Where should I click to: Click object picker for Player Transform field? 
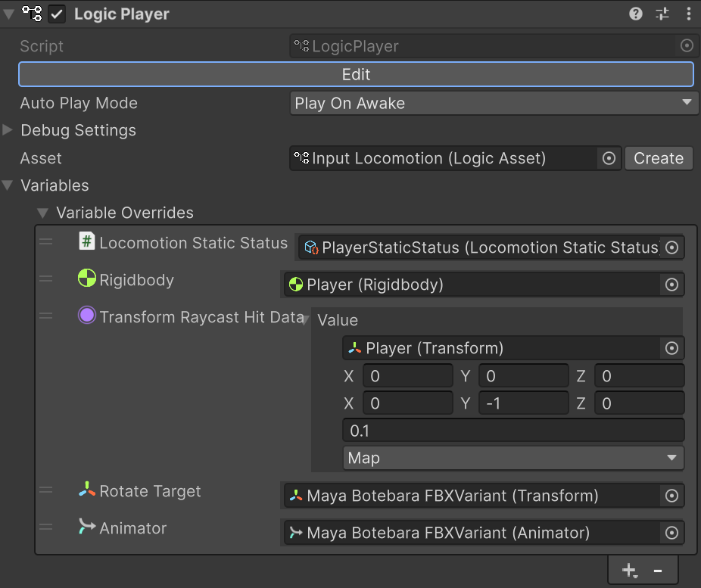tap(671, 348)
